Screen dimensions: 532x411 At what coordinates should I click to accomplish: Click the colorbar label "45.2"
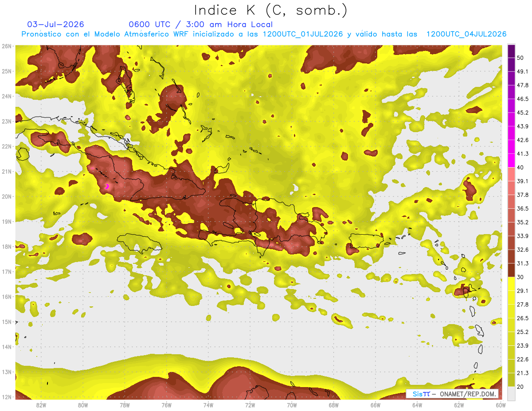pyautogui.click(x=523, y=113)
